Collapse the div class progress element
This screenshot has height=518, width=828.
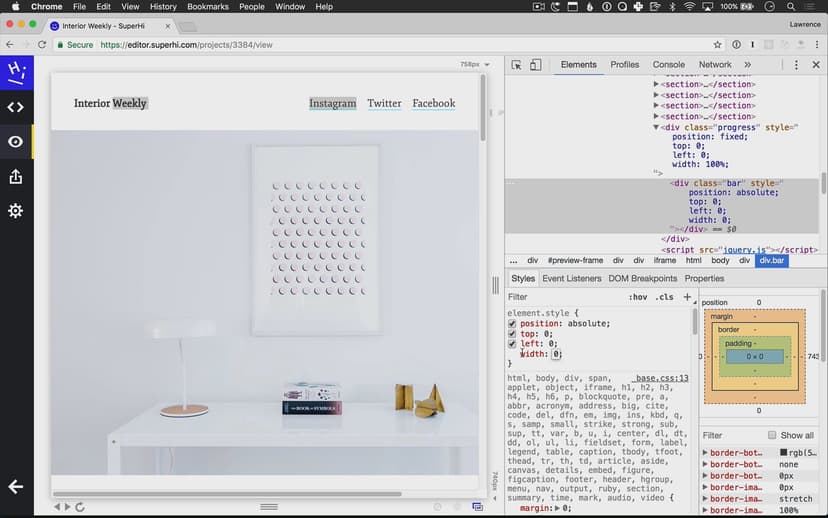pyautogui.click(x=657, y=128)
